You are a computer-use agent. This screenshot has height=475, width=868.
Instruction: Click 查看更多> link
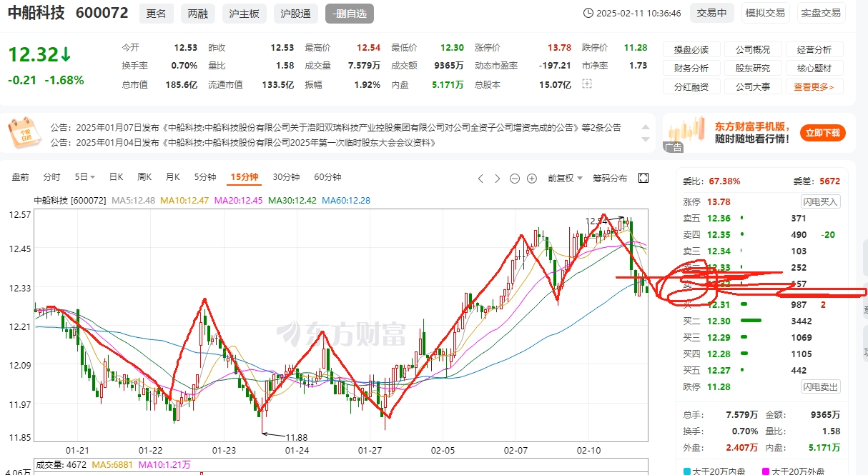pos(814,87)
